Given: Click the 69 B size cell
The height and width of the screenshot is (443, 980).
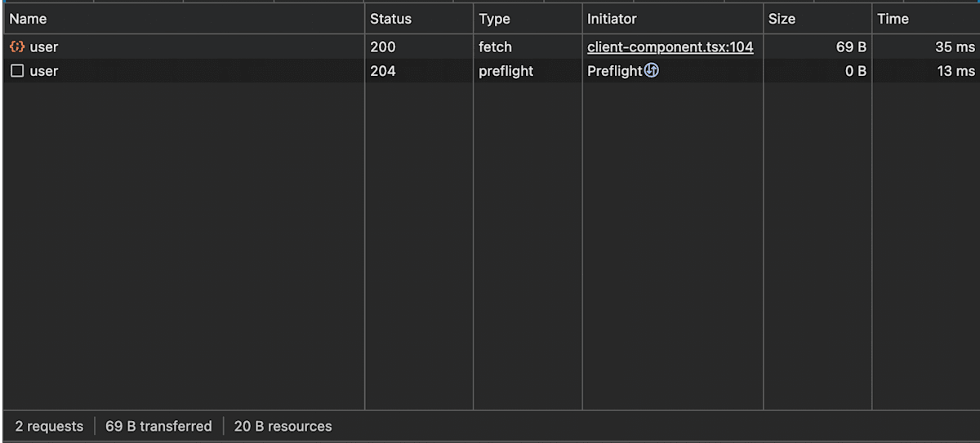Looking at the screenshot, I should [851, 47].
